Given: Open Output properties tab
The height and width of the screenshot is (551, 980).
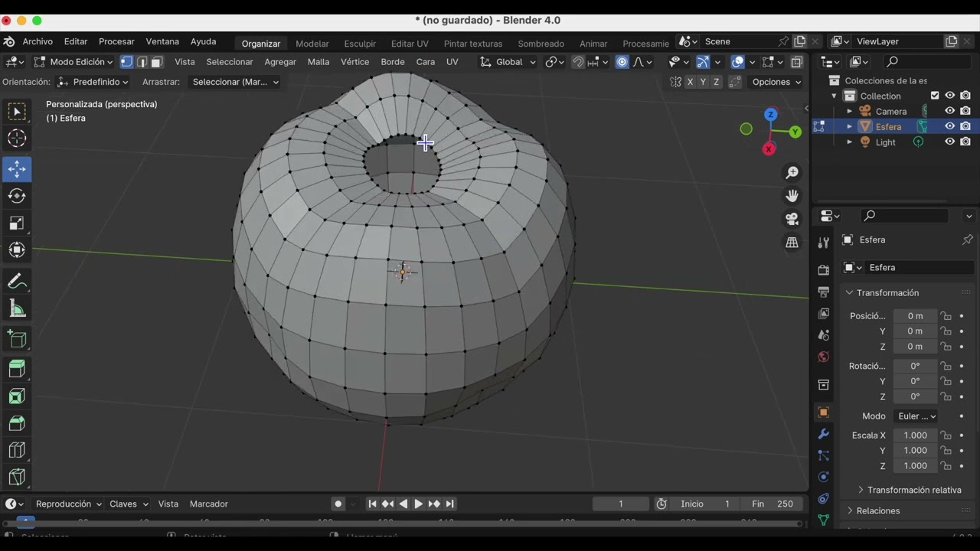Looking at the screenshot, I should (x=824, y=292).
